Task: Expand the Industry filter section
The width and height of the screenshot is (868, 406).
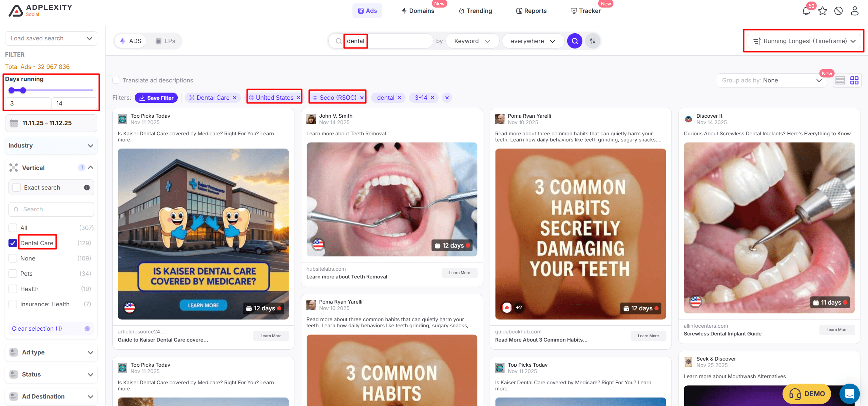Action: coord(51,146)
